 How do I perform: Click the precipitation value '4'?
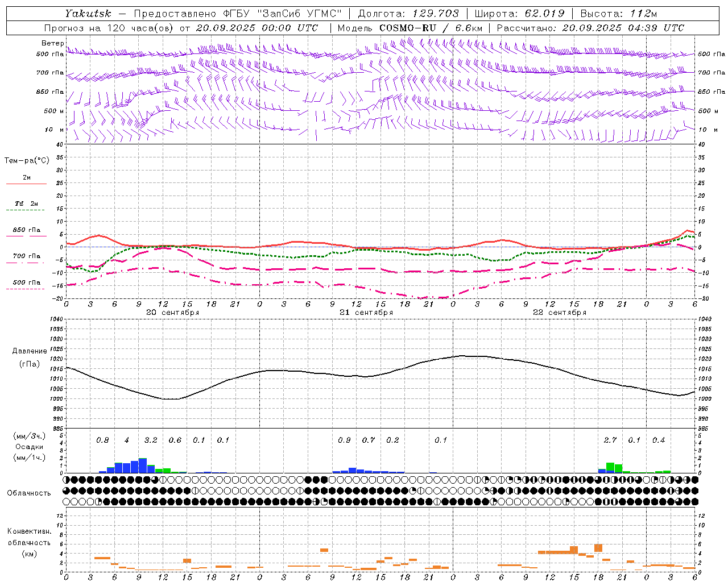tap(127, 440)
